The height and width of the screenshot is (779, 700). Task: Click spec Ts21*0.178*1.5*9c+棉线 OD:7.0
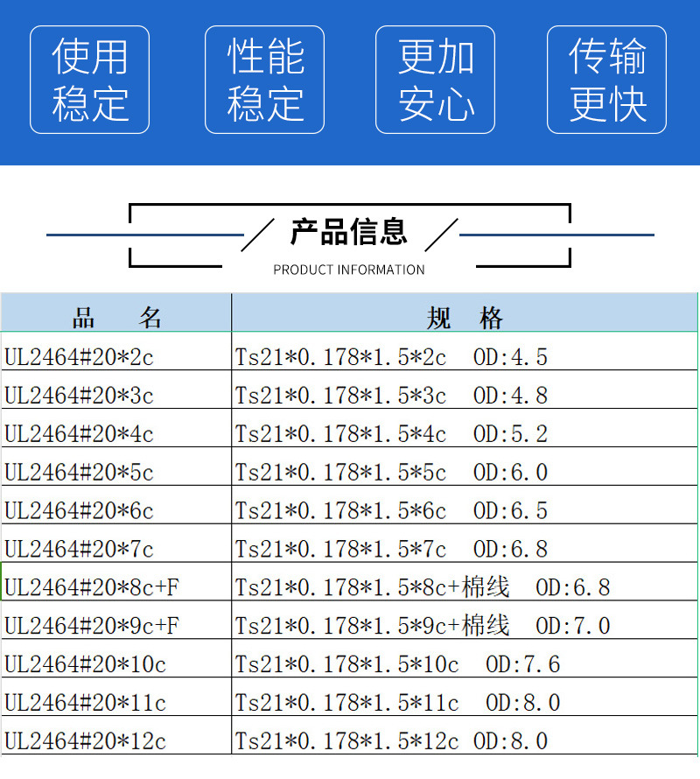point(465,620)
